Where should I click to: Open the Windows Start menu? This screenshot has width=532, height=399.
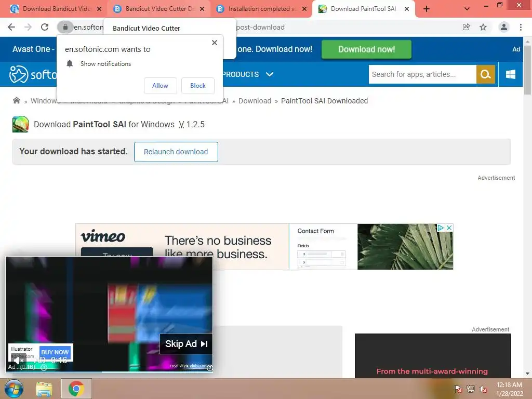pos(14,389)
